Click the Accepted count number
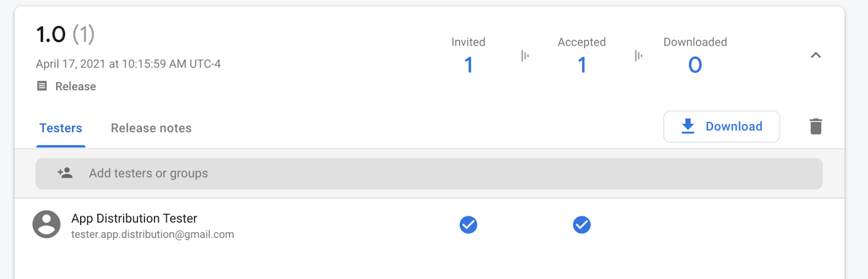868x279 pixels. pyautogui.click(x=582, y=65)
